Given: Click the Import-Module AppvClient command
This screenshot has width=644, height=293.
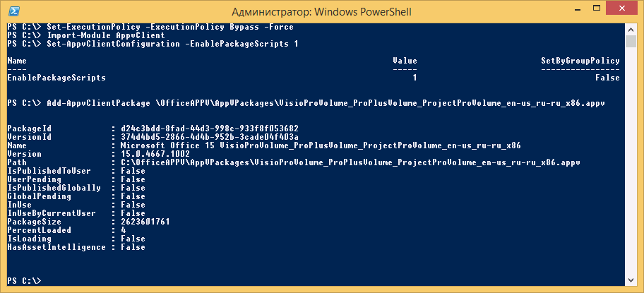Looking at the screenshot, I should [105, 35].
